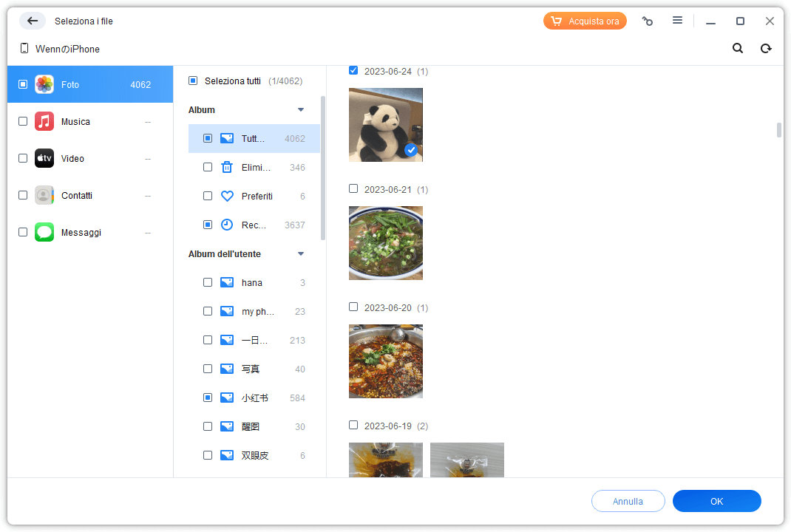
Task: Open the search magnifier icon
Action: [737, 49]
